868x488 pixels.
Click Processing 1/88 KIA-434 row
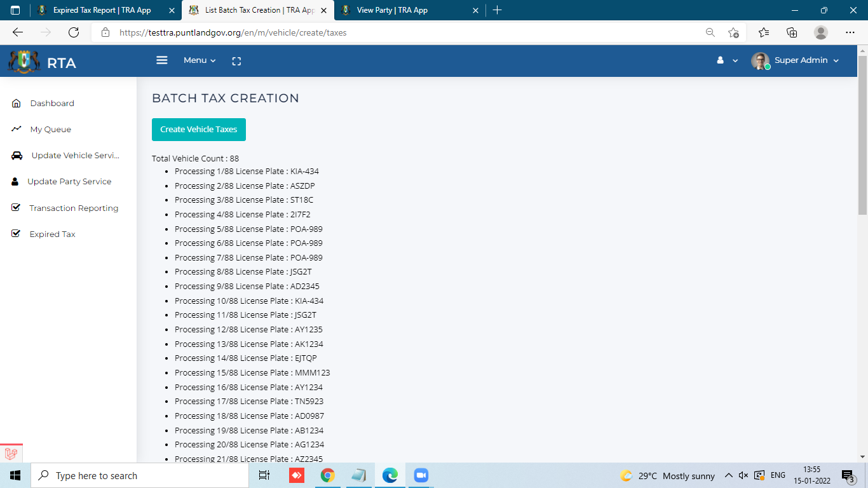(x=247, y=171)
